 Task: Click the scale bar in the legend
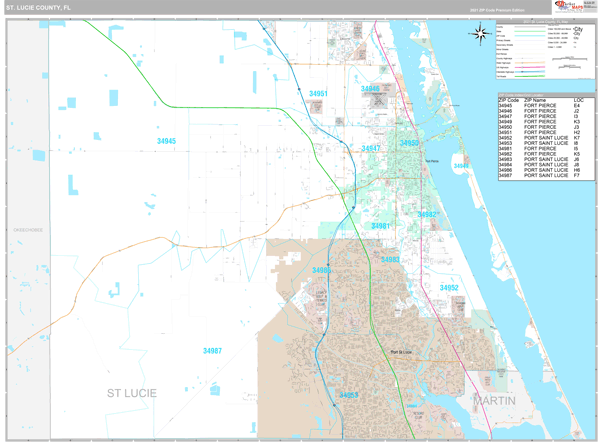pos(570,59)
